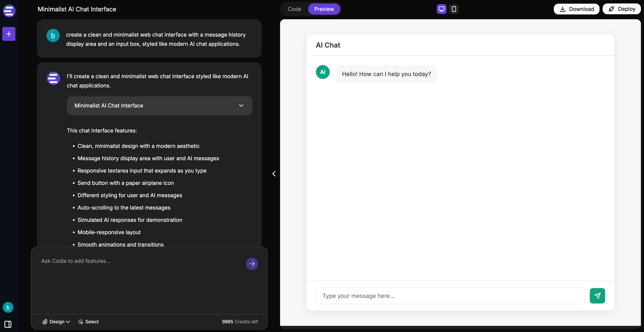This screenshot has width=644, height=332.
Task: Open the user profile avatar in the sidebar
Action: [x=8, y=308]
